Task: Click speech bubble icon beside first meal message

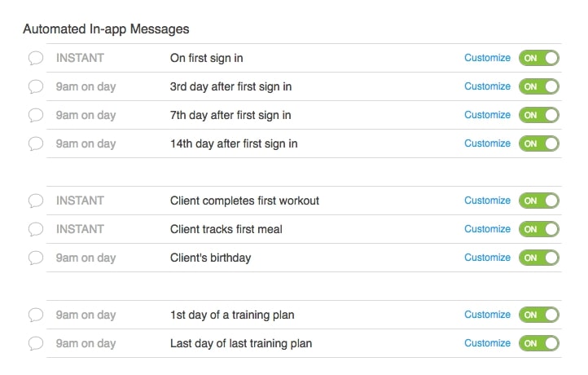Action: (35, 229)
